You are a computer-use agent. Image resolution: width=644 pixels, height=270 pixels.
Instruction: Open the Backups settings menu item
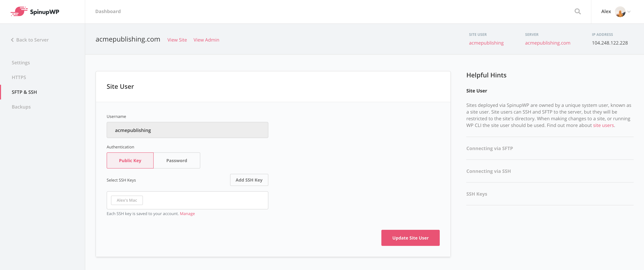(21, 107)
